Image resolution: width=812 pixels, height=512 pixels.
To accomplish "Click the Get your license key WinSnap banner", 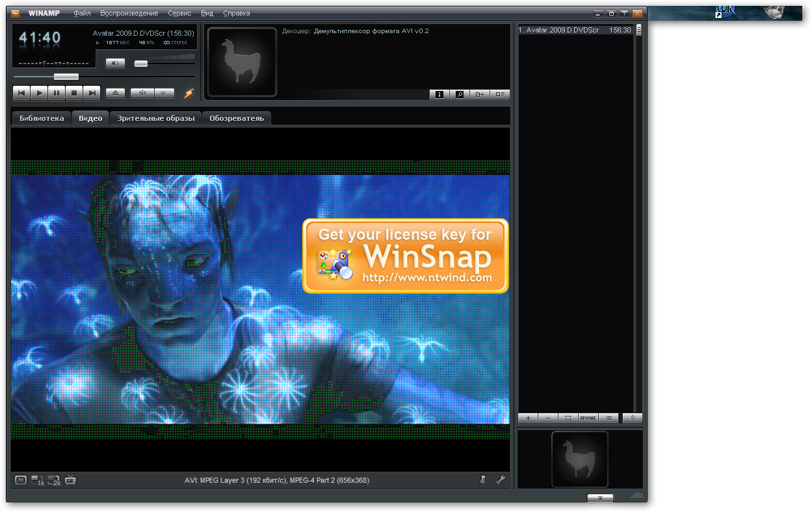I will 406,256.
